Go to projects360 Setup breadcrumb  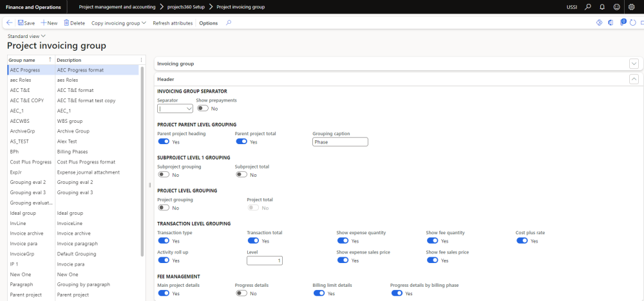[x=186, y=7]
